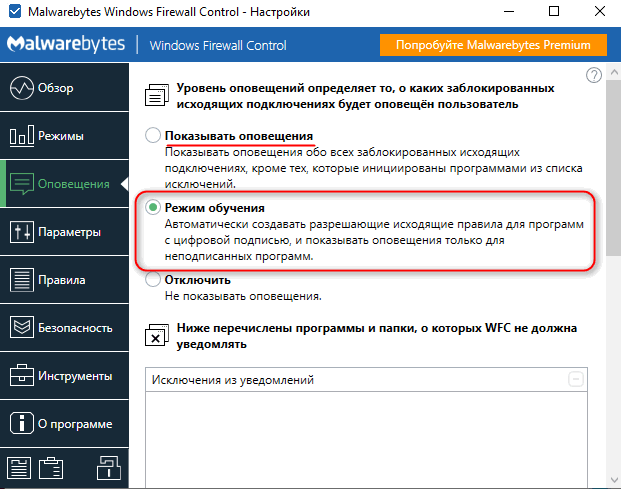Click the lock icon at the sidebar bottom
The image size is (621, 489).
(109, 468)
